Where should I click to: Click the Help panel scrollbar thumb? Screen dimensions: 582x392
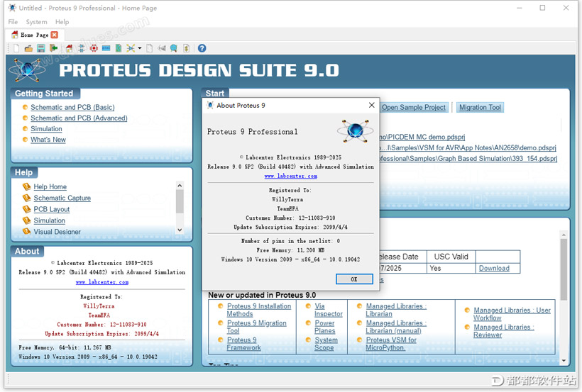coord(180,201)
